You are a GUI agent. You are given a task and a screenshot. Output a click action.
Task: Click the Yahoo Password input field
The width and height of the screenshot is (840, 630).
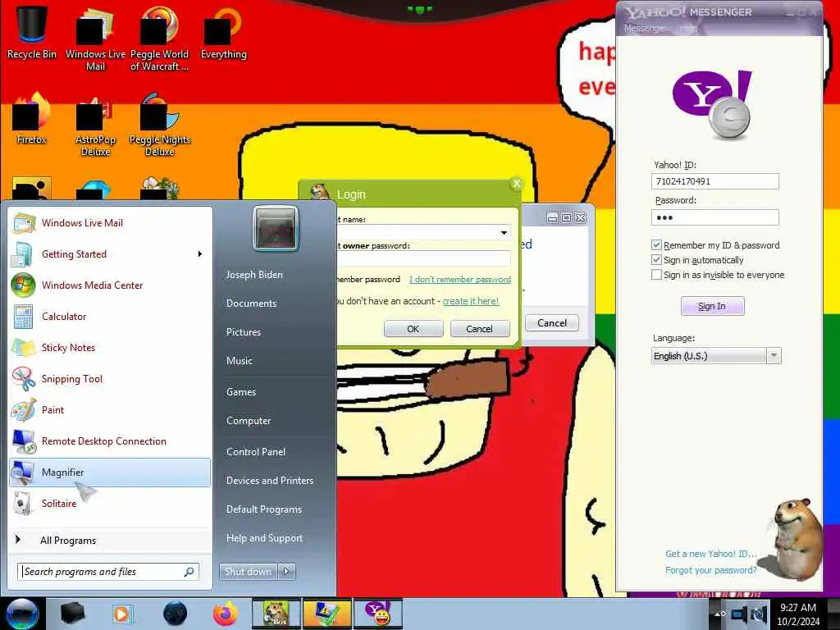714,217
